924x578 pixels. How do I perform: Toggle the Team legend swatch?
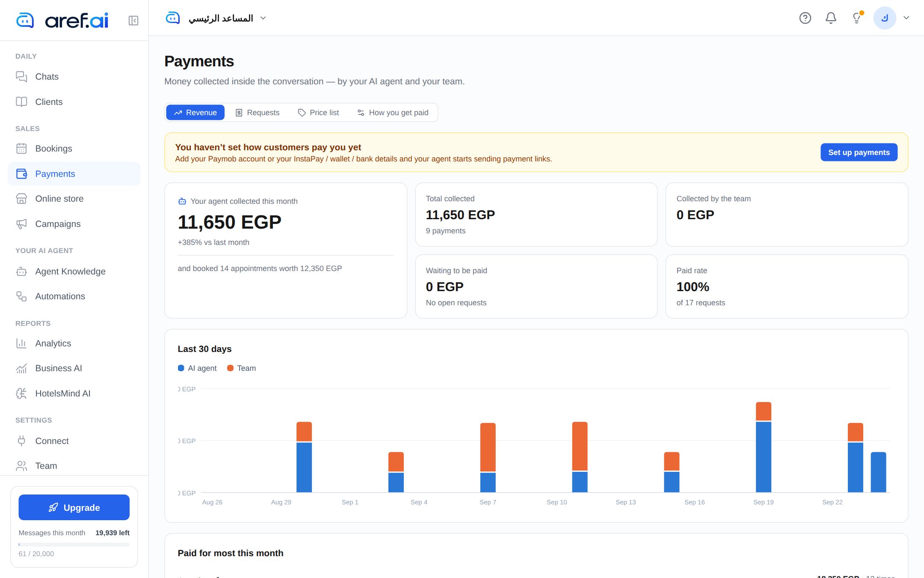point(230,368)
